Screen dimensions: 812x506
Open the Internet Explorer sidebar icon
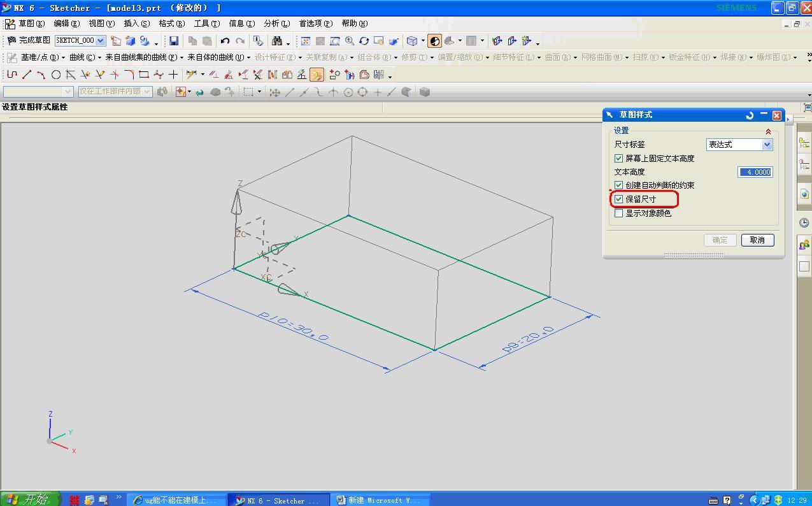click(x=804, y=194)
